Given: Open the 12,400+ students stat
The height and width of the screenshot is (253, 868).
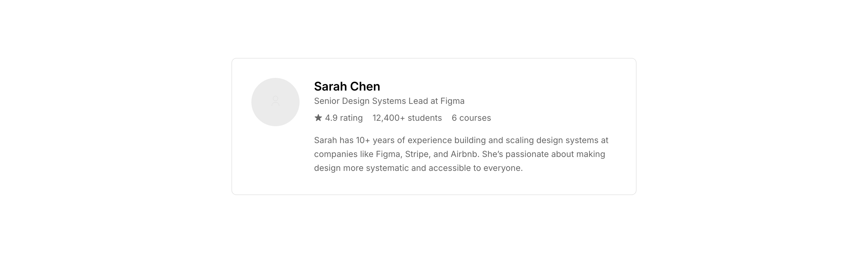Looking at the screenshot, I should pos(407,118).
